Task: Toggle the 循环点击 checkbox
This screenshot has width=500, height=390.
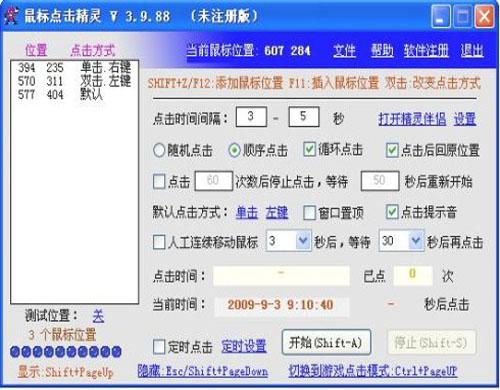Action: pyautogui.click(x=309, y=149)
